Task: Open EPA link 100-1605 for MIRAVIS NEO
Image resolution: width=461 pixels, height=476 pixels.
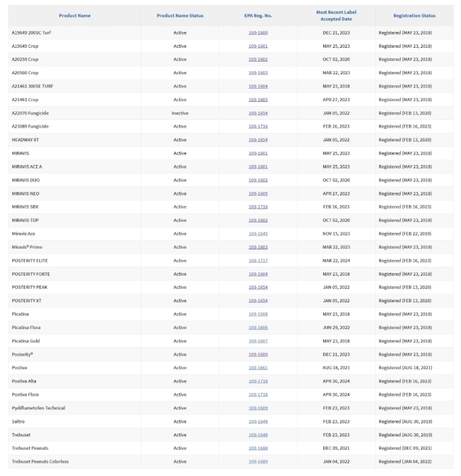Action: (x=258, y=194)
